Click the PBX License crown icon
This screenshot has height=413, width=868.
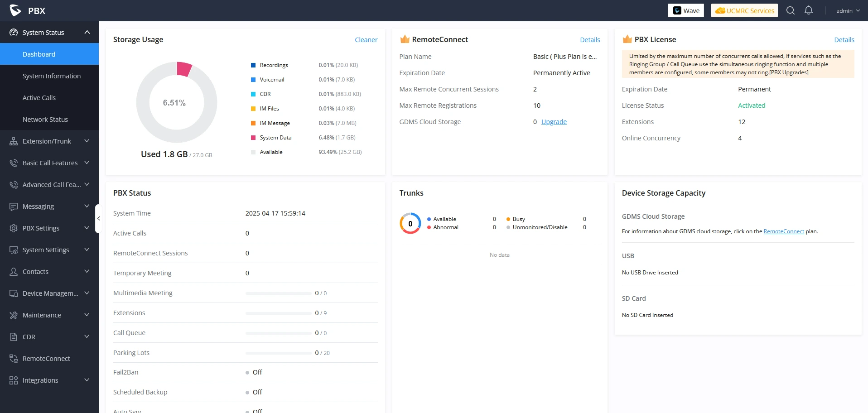627,39
